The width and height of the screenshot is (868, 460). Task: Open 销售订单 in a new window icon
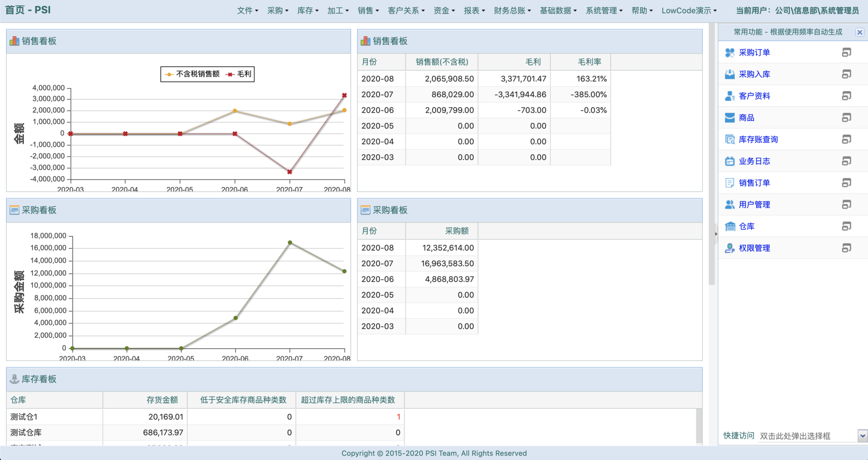[x=847, y=183]
